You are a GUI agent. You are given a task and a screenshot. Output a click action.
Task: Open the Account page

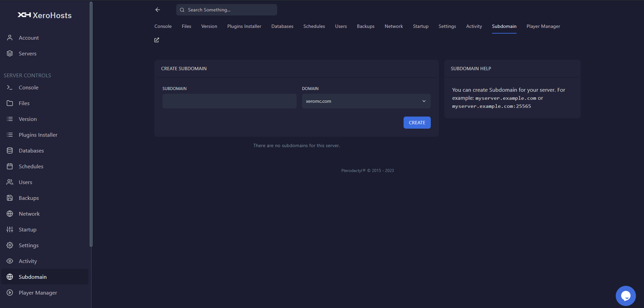tap(29, 38)
